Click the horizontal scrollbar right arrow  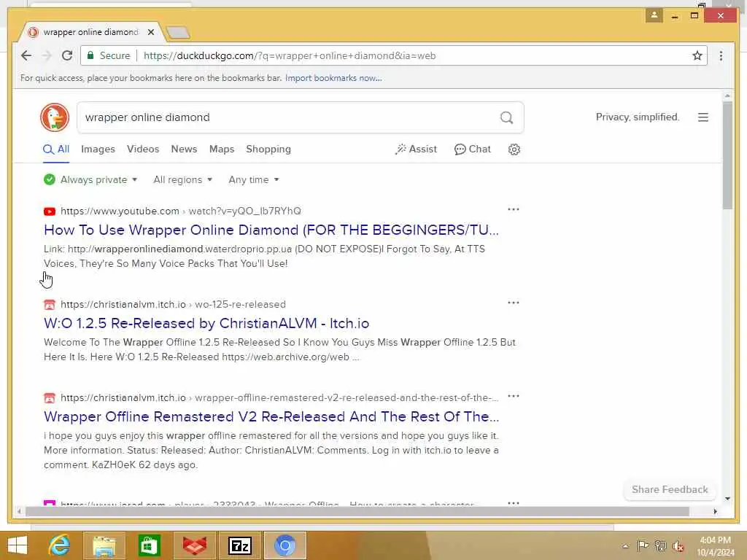click(715, 511)
